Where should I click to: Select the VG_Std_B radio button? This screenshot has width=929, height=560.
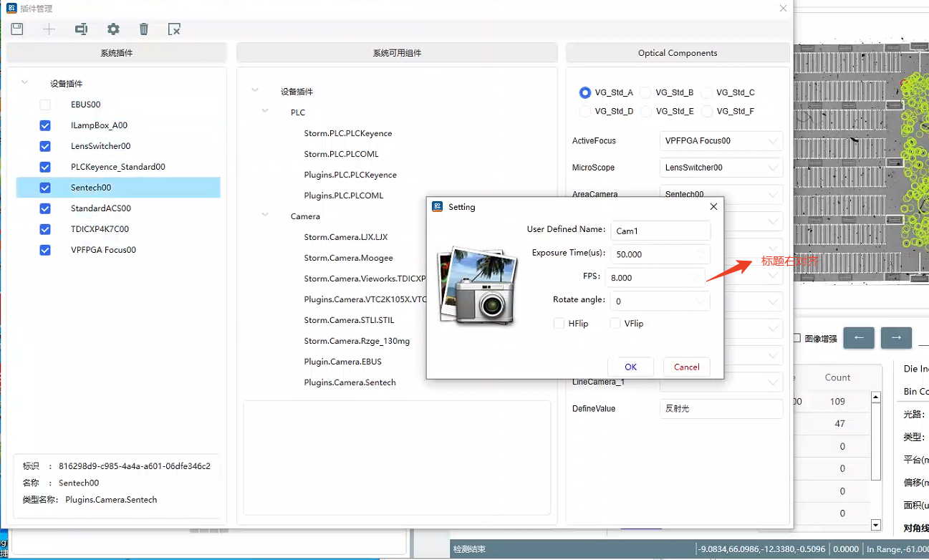646,92
